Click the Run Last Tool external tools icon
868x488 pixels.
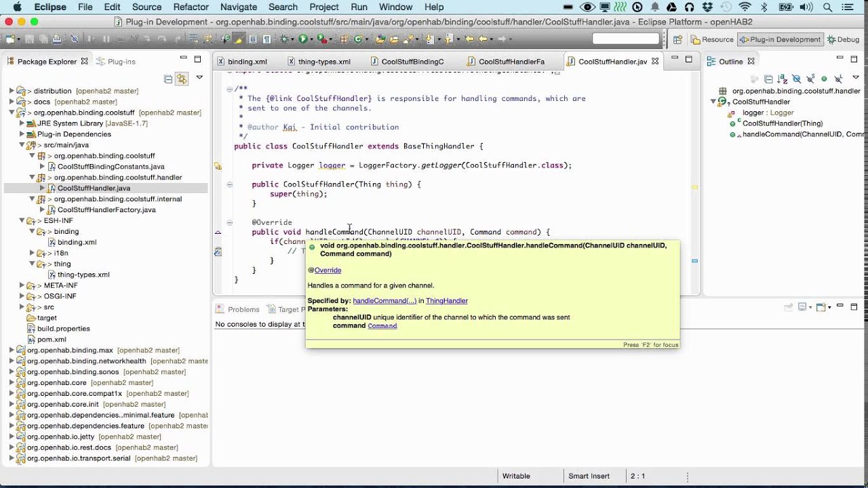pos(323,39)
